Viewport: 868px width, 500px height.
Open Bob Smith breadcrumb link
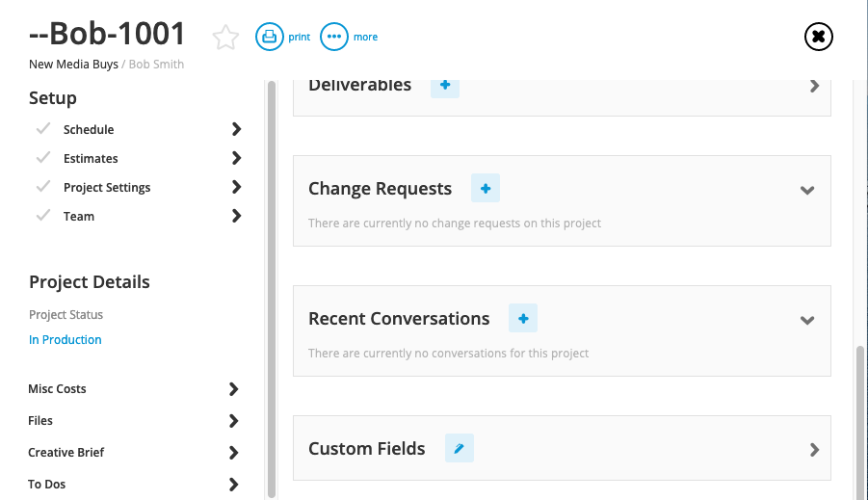(156, 65)
